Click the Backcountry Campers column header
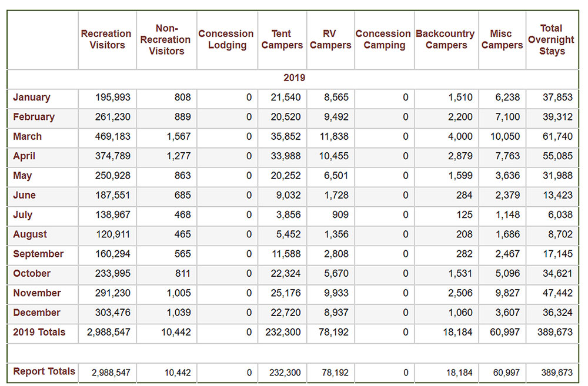588x386 pixels. pyautogui.click(x=446, y=40)
